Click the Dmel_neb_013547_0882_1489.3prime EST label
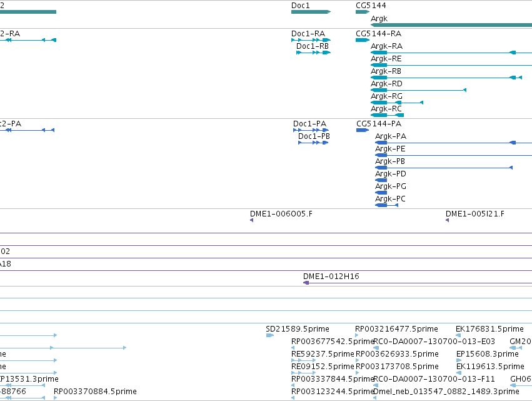Viewport: 532px width, 401px height. [446, 392]
